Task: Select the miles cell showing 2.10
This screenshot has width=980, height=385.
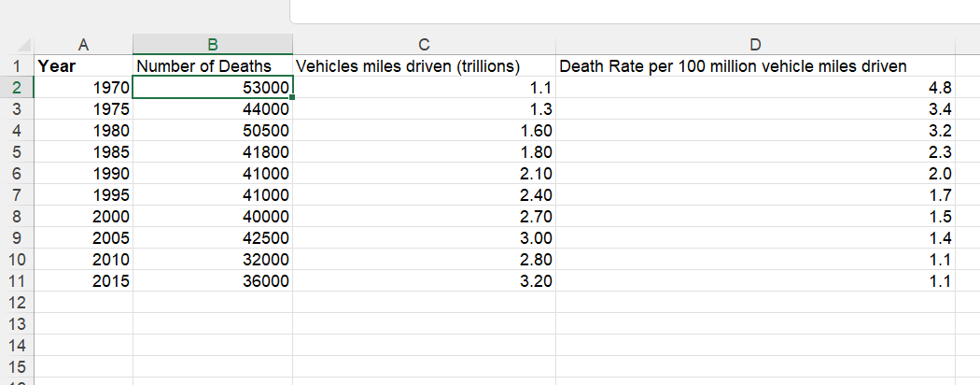Action: tap(424, 174)
